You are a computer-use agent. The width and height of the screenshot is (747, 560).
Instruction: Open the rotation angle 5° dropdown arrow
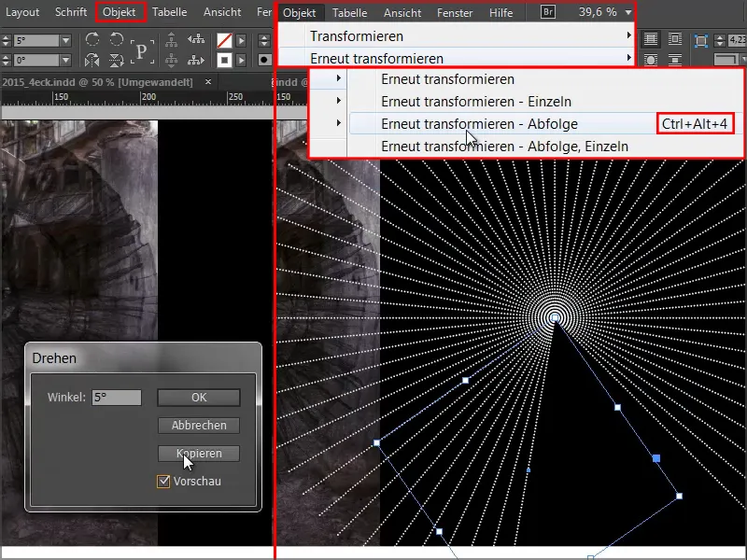pos(65,40)
